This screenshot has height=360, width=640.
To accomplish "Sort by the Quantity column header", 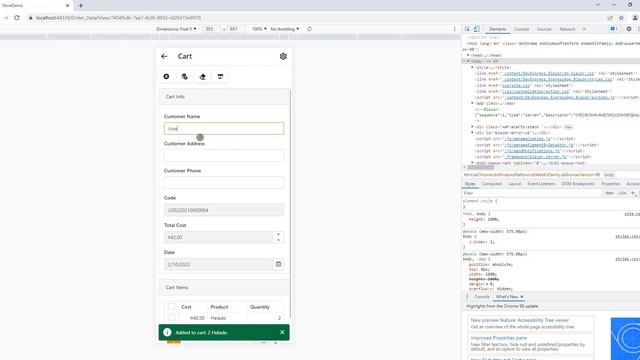I will (260, 307).
